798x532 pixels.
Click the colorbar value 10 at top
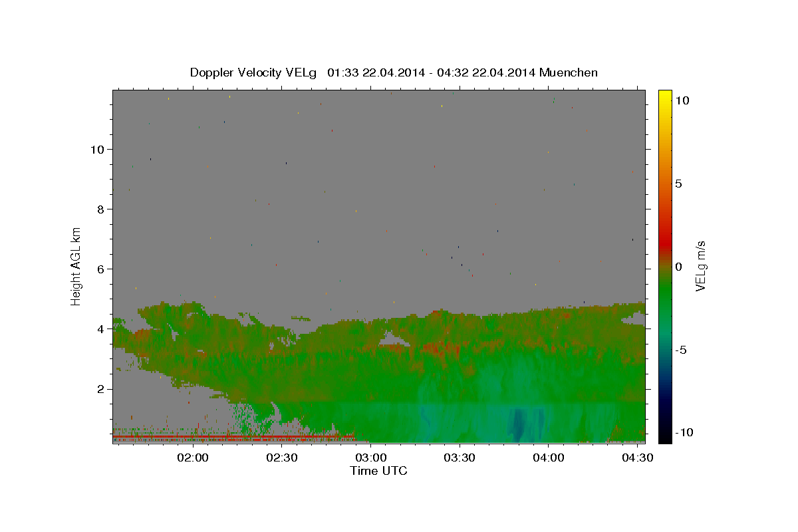pyautogui.click(x=682, y=100)
